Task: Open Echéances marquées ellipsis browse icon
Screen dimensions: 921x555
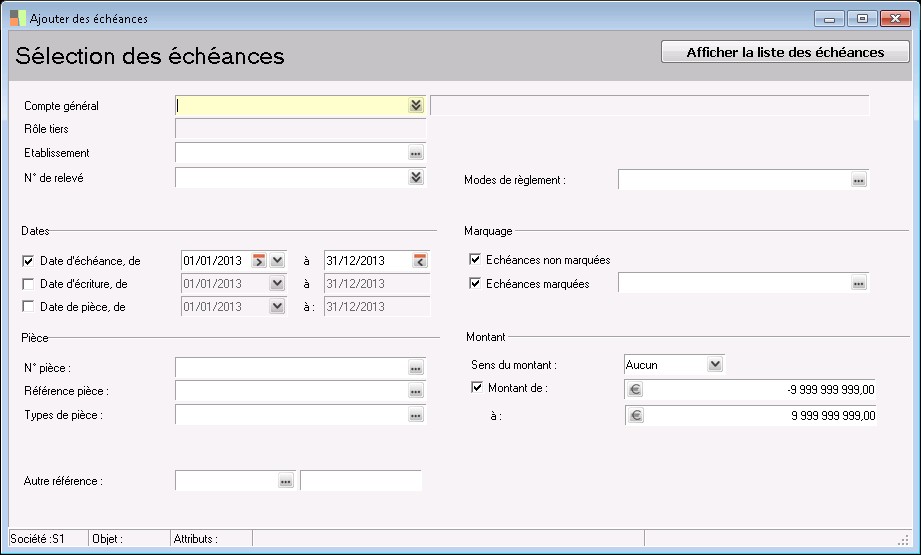Action: [x=859, y=283]
